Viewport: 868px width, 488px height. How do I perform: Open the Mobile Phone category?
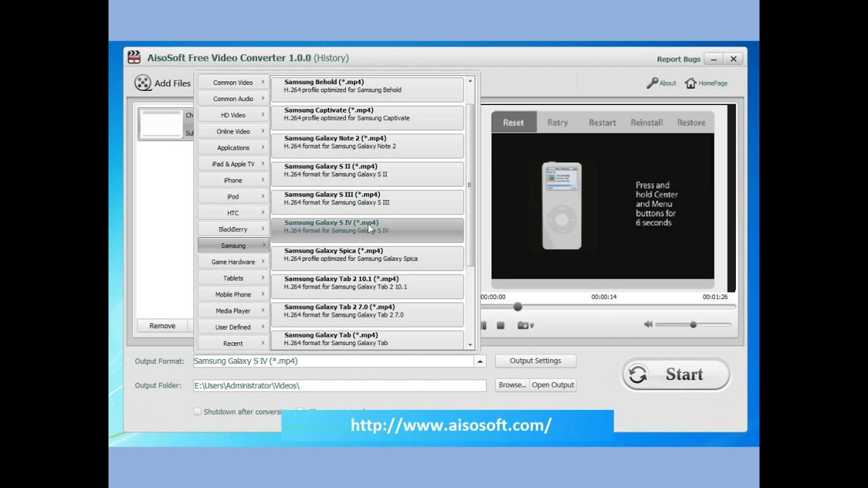click(233, 294)
